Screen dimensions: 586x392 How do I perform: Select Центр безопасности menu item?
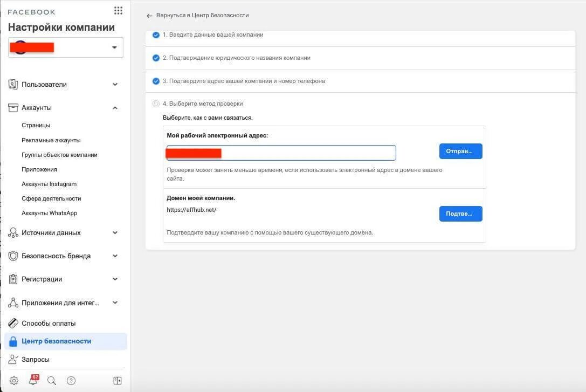click(66, 341)
